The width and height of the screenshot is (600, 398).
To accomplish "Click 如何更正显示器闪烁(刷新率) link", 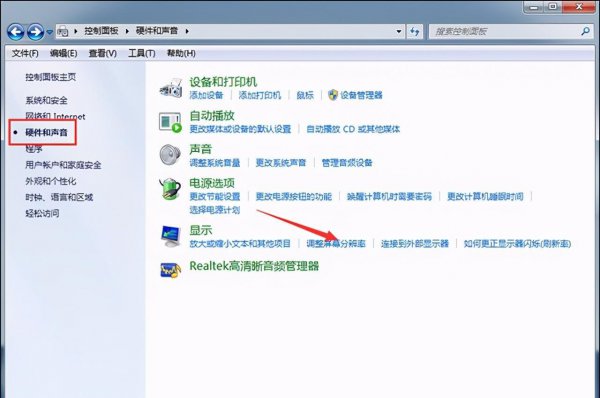I will pyautogui.click(x=517, y=243).
